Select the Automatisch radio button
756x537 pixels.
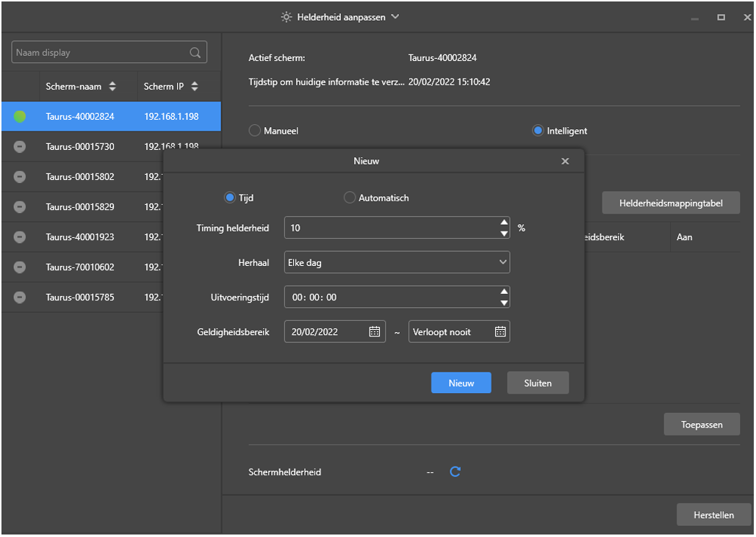(x=349, y=198)
